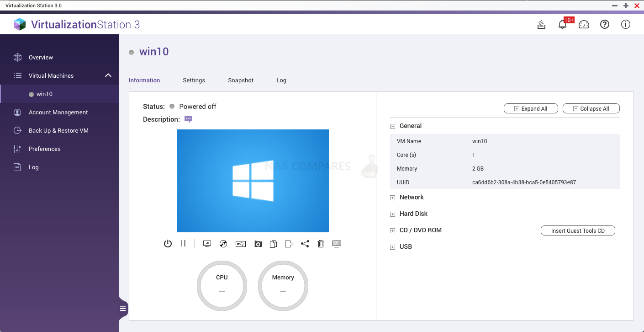Click the pause VM icon

[183, 244]
